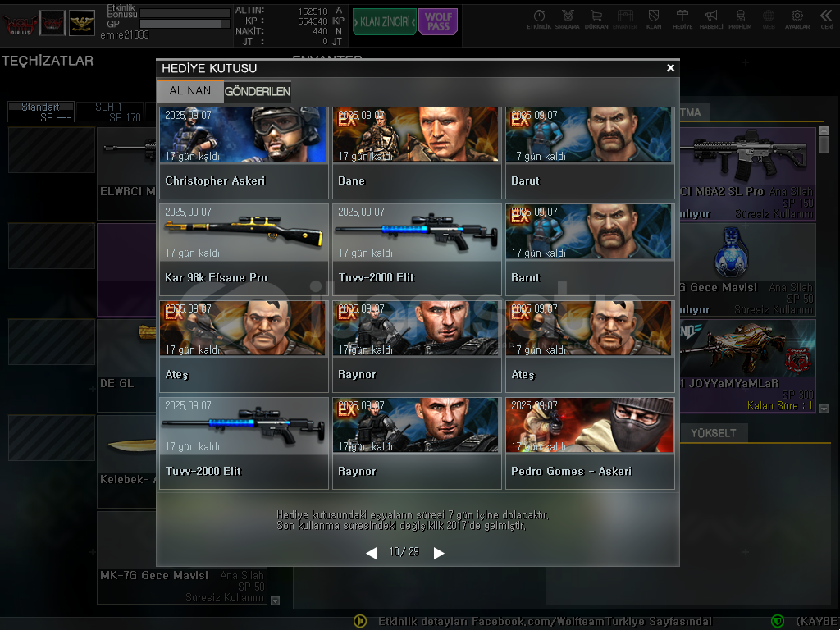Open the AYARLAR settings gear icon
The height and width of the screenshot is (630, 840).
(797, 20)
